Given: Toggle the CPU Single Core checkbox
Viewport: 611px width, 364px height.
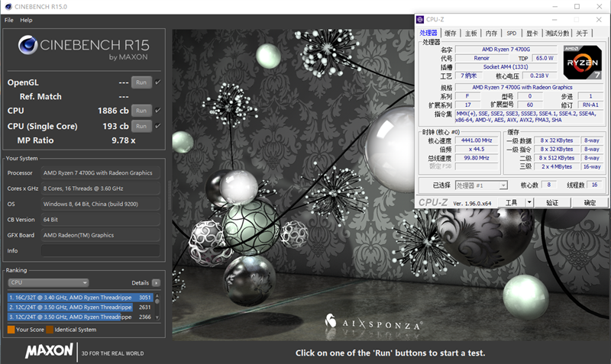Looking at the screenshot, I should [158, 125].
